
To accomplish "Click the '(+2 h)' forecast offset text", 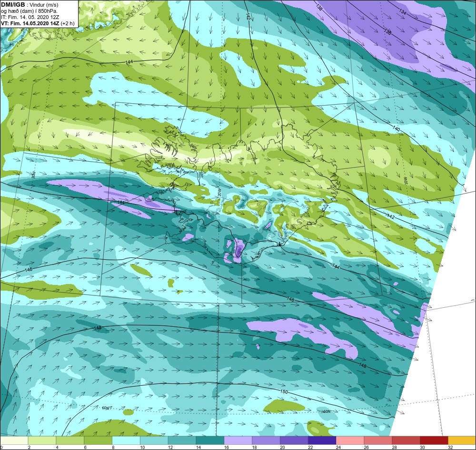I will [68, 23].
